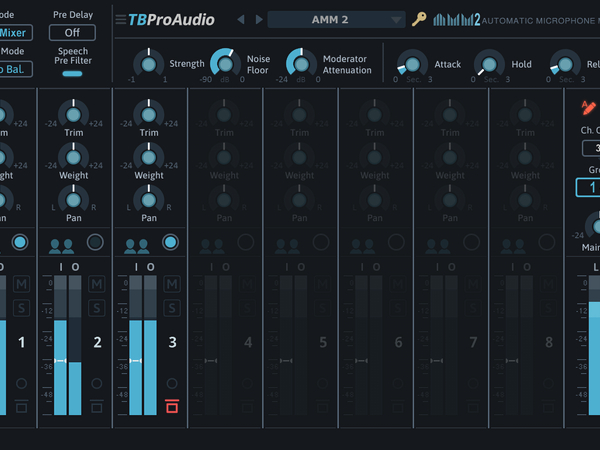Viewport: 600px width, 450px height.
Task: Click the channel 3 Weight knob
Action: pyautogui.click(x=149, y=156)
